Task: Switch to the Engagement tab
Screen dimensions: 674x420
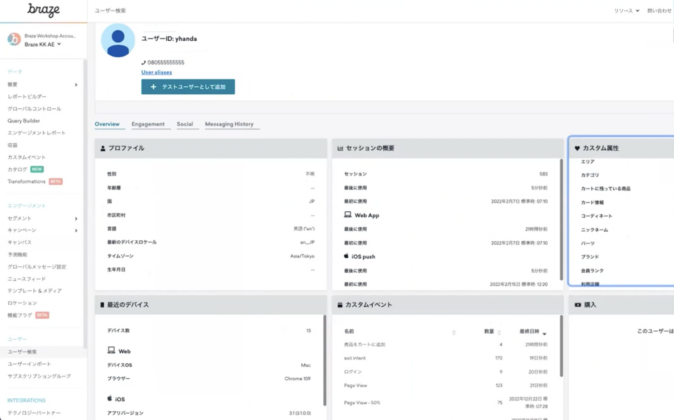Action: coord(148,124)
